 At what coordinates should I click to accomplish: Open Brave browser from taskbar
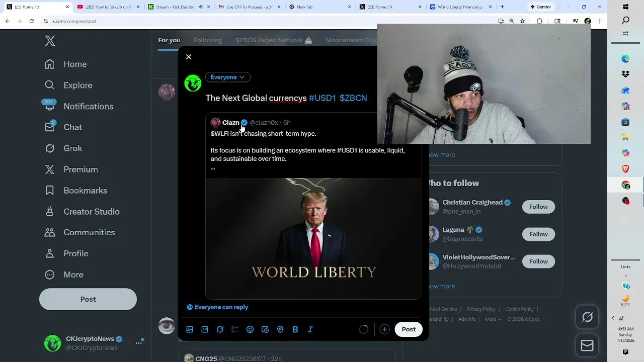625,169
